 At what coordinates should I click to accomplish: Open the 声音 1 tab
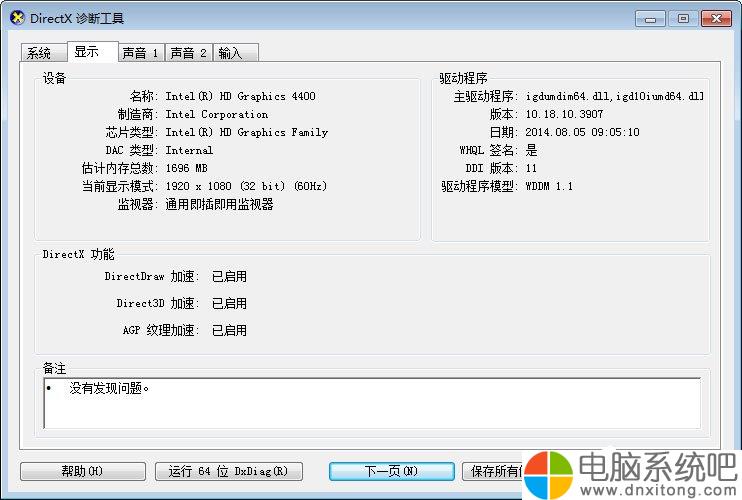click(x=141, y=53)
